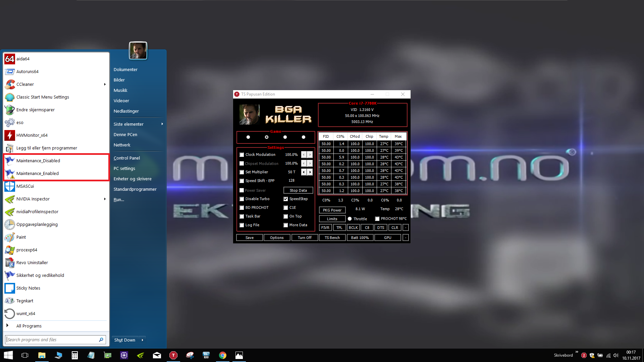This screenshot has width=644, height=362.
Task: Open Oppgaveplanlegging task scheduler
Action: [56, 224]
